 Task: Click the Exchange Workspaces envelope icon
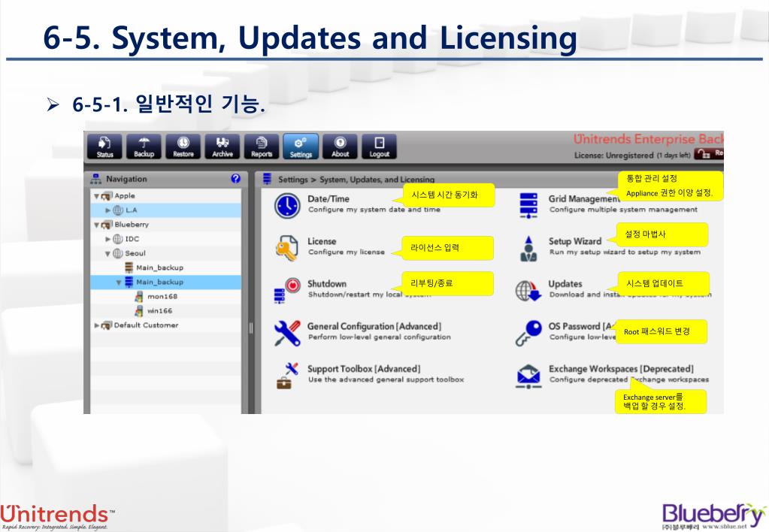click(x=528, y=376)
